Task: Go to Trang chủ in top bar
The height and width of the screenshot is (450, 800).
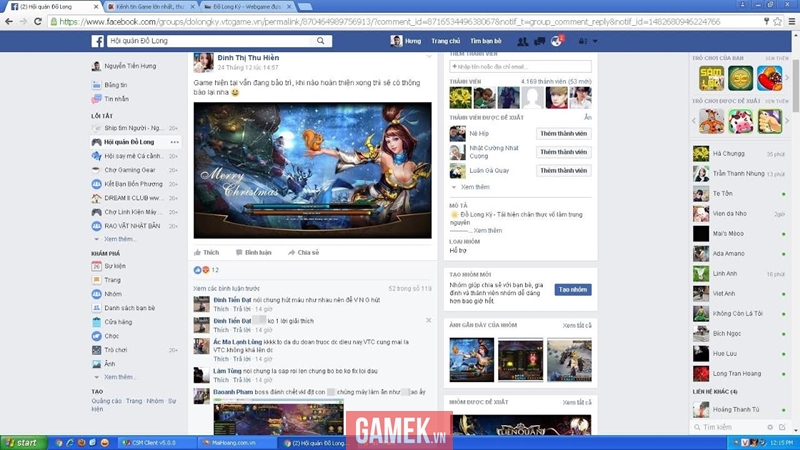Action: point(445,41)
